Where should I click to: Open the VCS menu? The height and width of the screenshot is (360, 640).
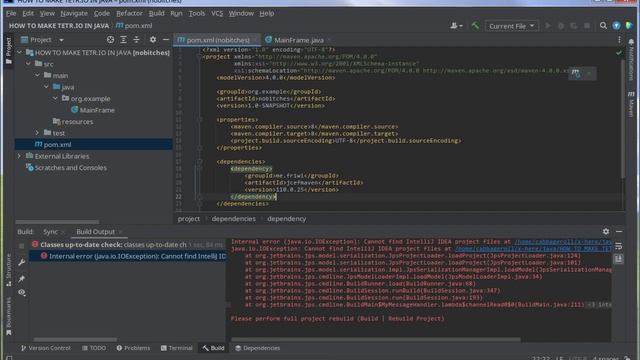pyautogui.click(x=217, y=13)
